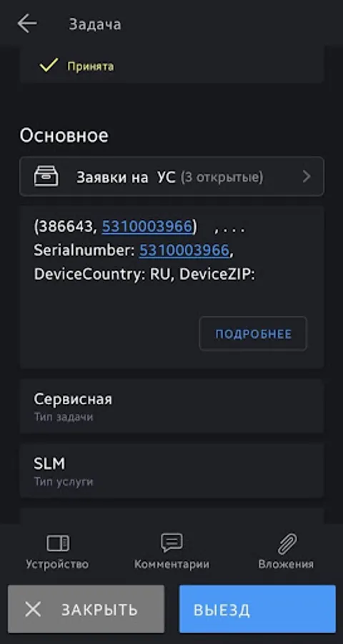This screenshot has width=343, height=644.
Task: Click the archive box icon in Заявки на УС
Action: tap(46, 177)
